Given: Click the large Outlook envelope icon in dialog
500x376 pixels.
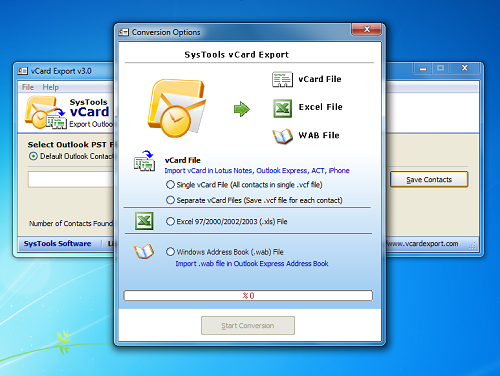Looking at the screenshot, I should 177,108.
